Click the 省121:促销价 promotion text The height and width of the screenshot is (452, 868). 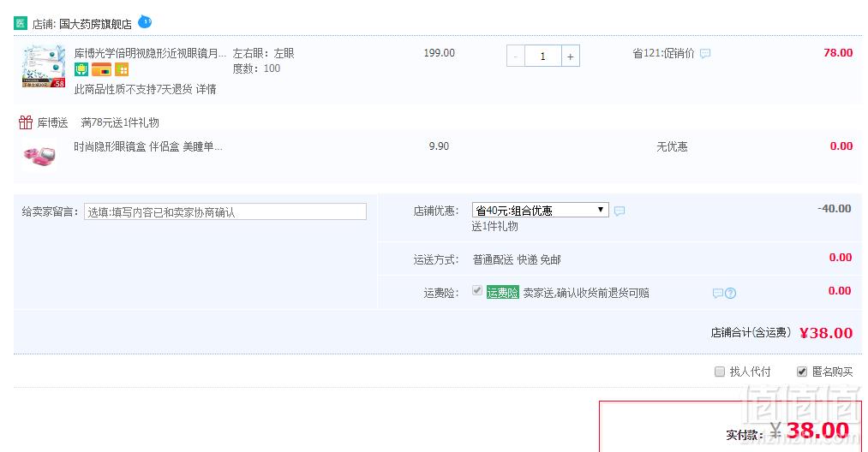[663, 54]
